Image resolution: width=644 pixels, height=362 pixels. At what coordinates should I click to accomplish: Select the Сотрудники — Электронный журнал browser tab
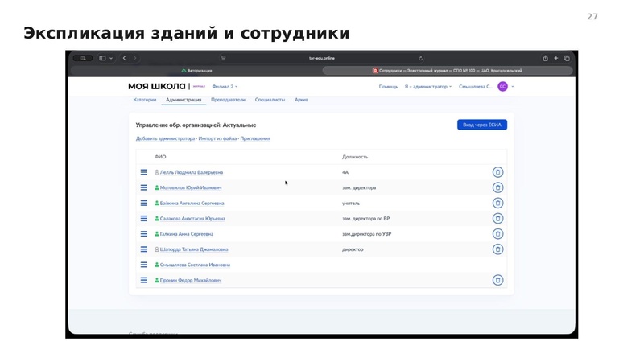[x=448, y=71]
